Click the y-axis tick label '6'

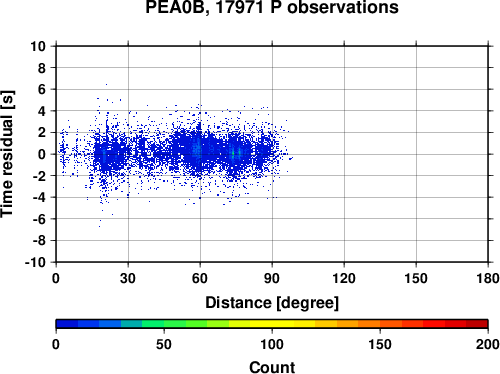coord(42,89)
